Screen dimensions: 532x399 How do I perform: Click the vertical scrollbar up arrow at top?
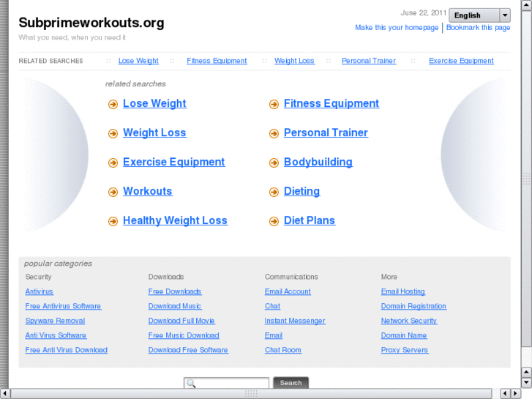(x=526, y=5)
